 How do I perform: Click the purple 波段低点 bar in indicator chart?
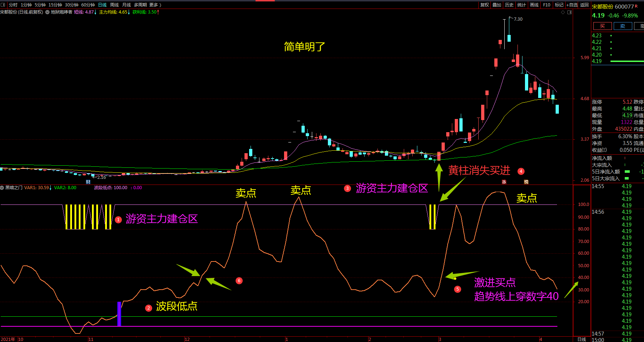[x=119, y=314]
